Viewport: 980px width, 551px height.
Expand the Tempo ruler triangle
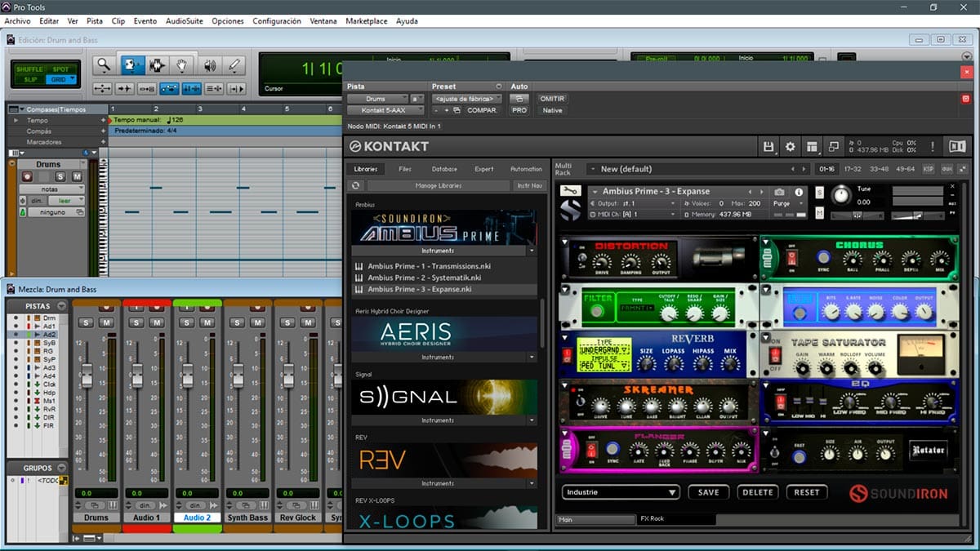tap(14, 120)
